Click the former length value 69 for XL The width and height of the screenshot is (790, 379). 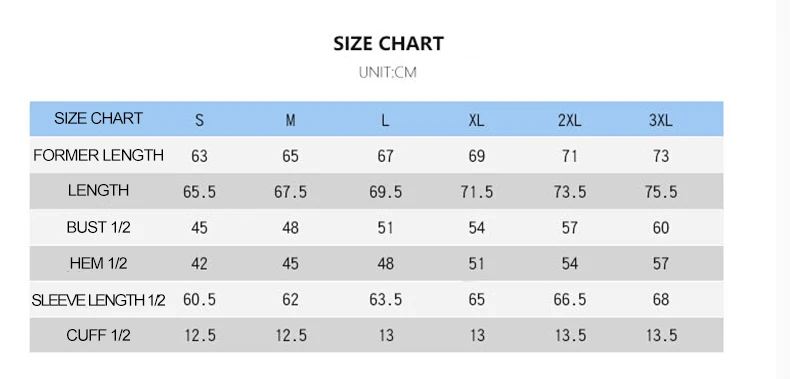pyautogui.click(x=477, y=156)
